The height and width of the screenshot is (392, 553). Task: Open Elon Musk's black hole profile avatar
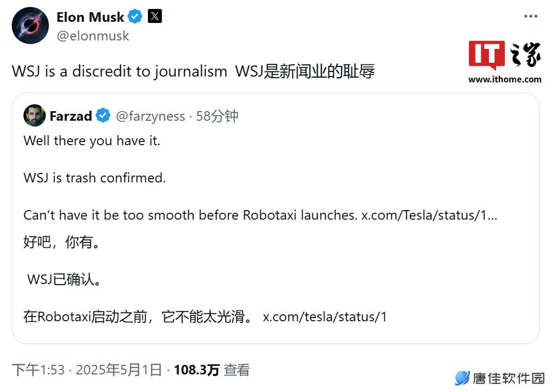click(x=30, y=26)
